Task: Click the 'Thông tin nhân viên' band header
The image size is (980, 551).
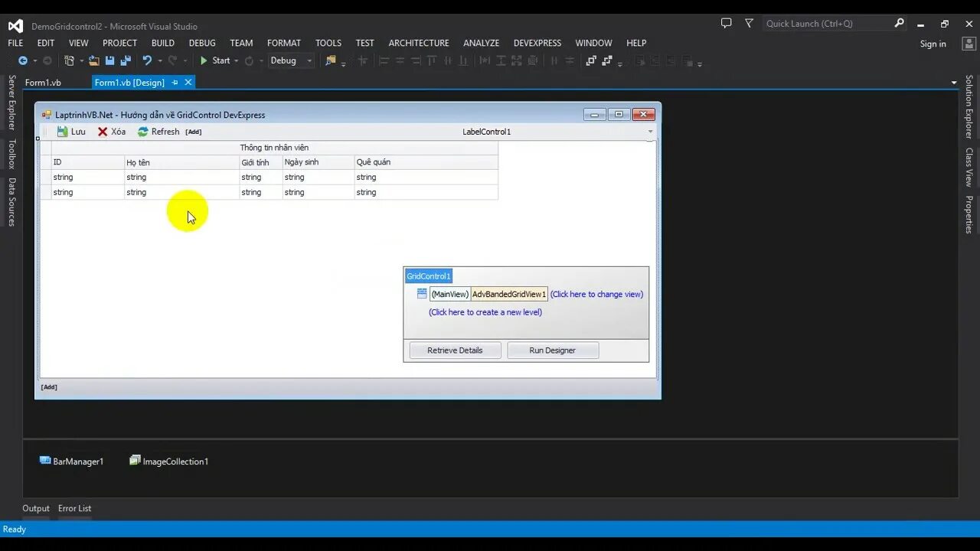Action: 274,148
